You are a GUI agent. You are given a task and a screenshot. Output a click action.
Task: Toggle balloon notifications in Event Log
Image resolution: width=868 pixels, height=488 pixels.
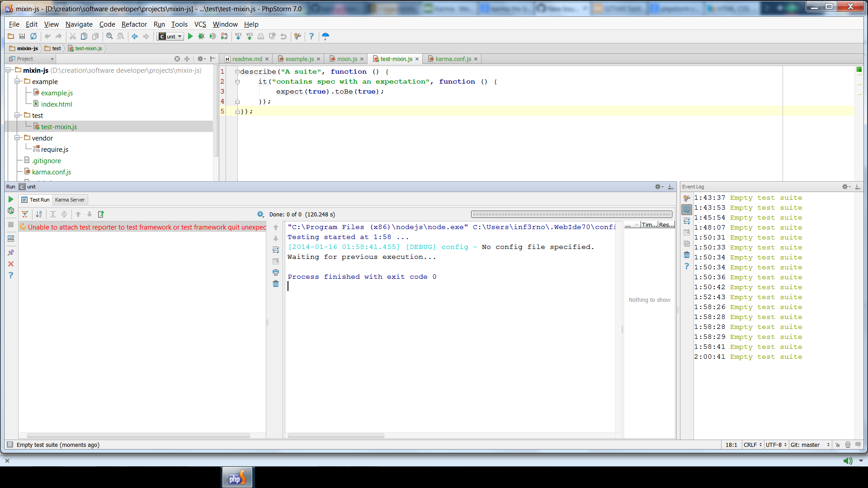pos(687,210)
